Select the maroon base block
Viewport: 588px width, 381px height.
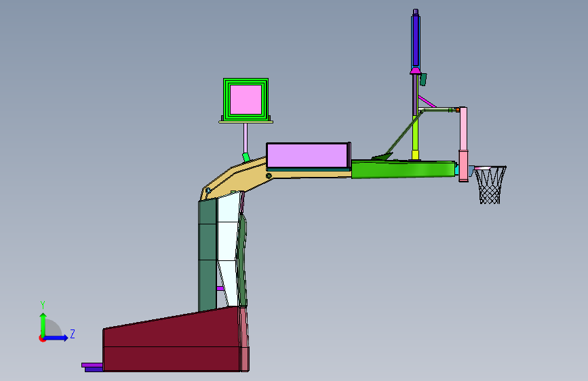[x=172, y=341]
